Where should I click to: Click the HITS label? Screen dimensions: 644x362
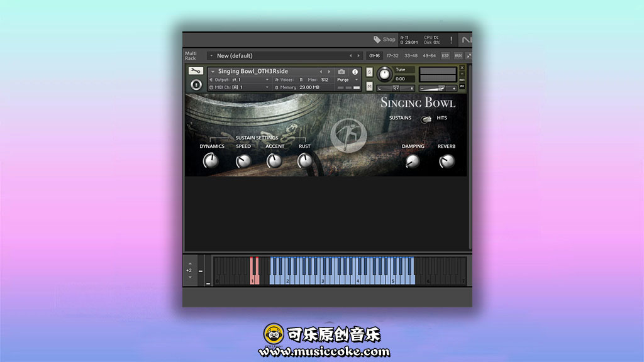point(441,118)
